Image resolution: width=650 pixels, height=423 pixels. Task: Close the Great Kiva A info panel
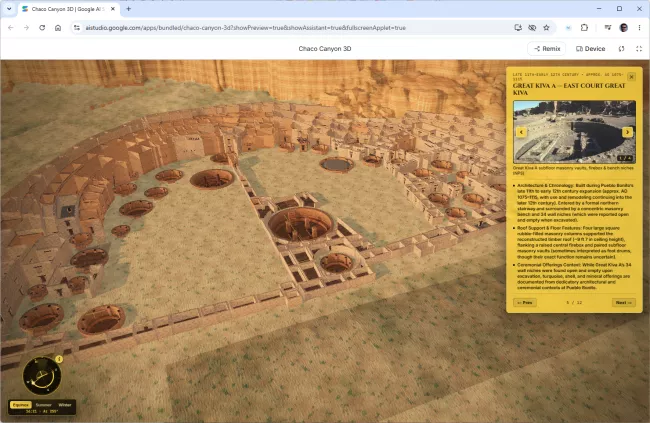point(631,77)
